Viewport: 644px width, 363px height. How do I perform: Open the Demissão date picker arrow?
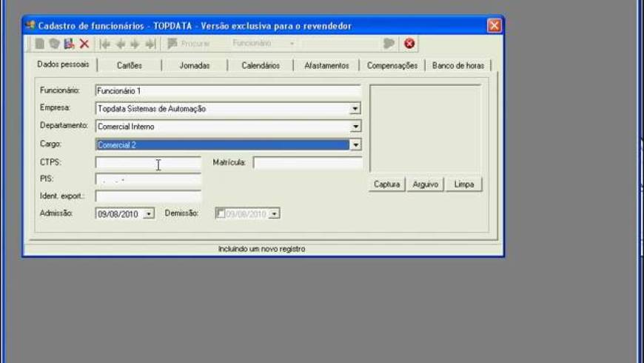click(274, 214)
